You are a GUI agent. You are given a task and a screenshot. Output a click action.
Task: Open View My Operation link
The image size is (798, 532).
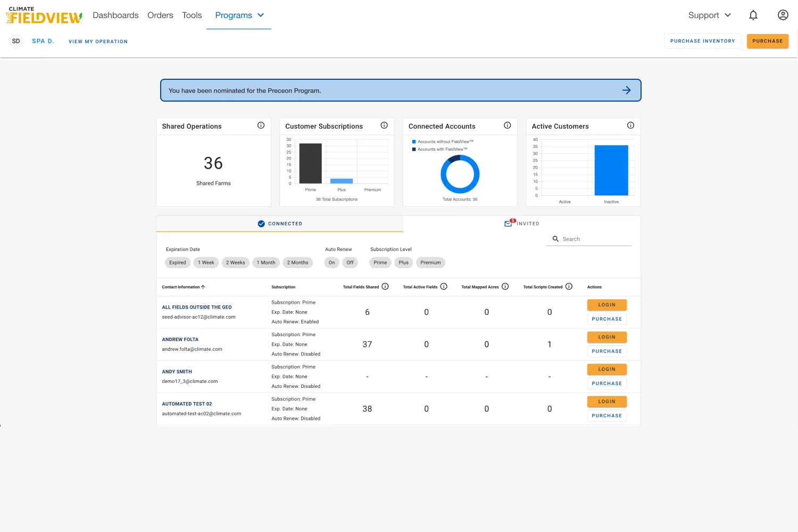click(98, 41)
